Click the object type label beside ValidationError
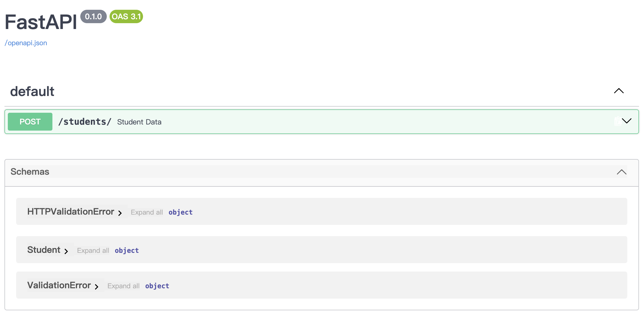 coord(157,286)
